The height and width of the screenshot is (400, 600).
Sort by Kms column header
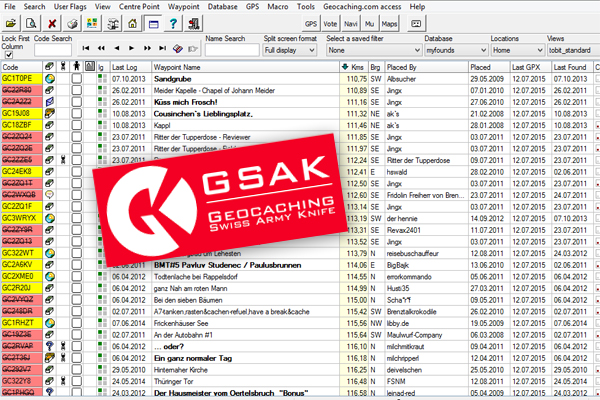click(354, 67)
